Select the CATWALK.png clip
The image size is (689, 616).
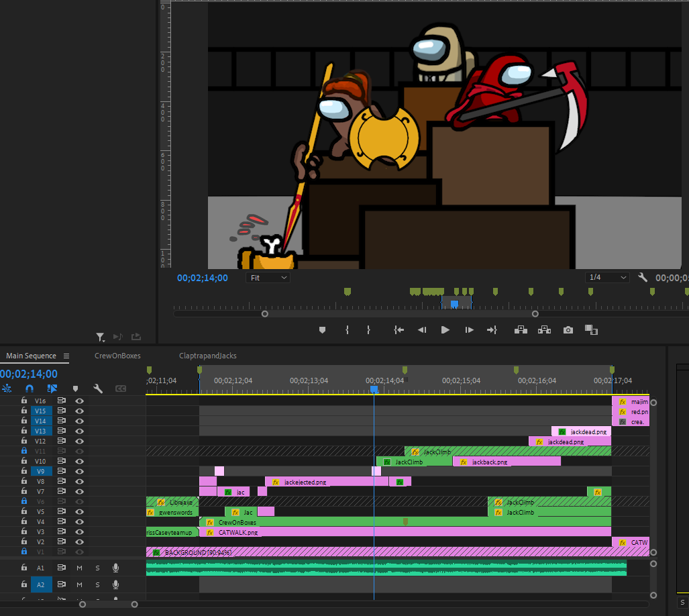pyautogui.click(x=405, y=532)
